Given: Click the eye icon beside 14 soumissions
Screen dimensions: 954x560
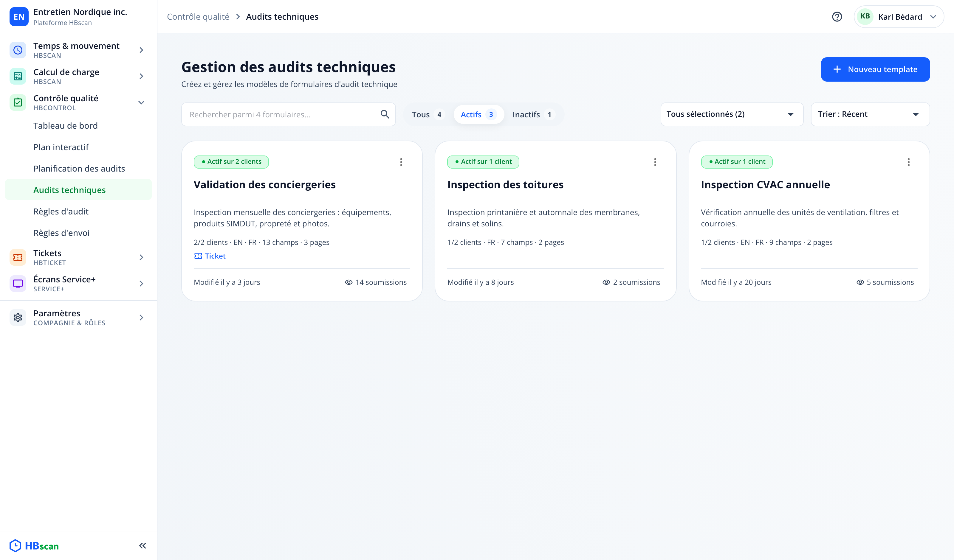Looking at the screenshot, I should pyautogui.click(x=349, y=282).
